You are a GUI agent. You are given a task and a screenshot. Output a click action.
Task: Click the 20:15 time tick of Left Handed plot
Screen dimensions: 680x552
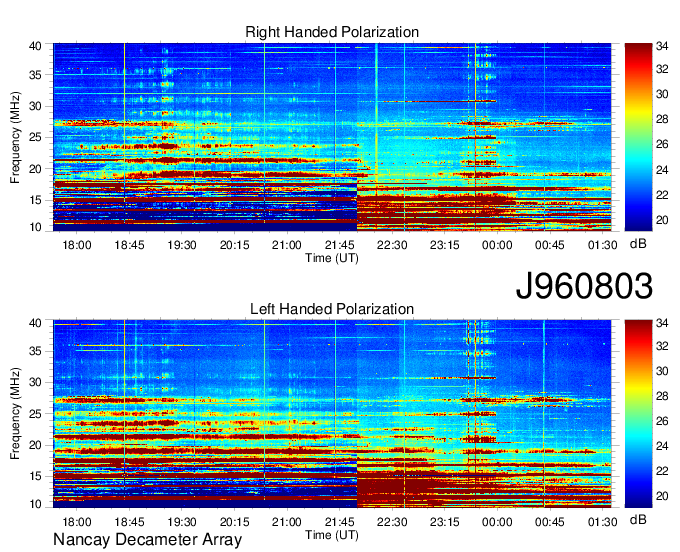point(235,522)
